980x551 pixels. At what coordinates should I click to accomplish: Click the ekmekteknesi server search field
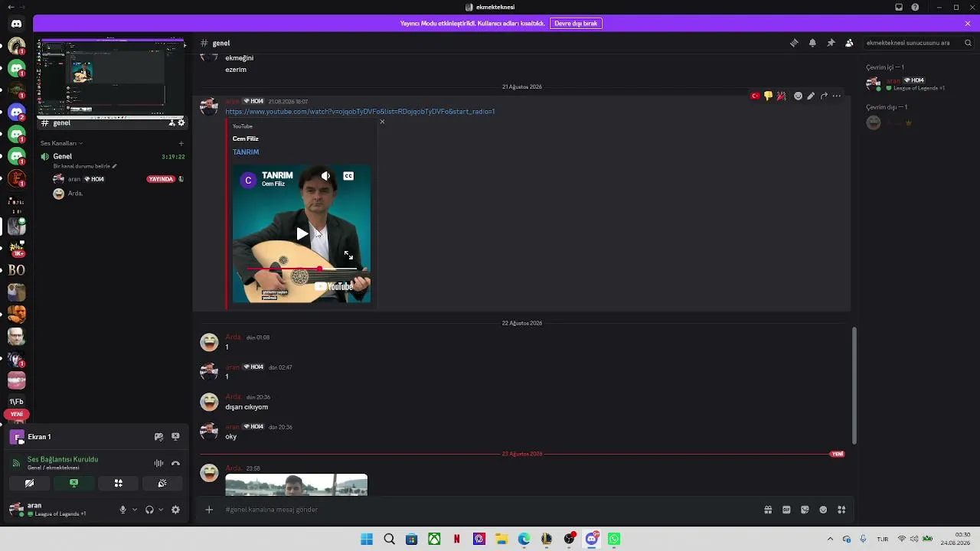pyautogui.click(x=919, y=43)
